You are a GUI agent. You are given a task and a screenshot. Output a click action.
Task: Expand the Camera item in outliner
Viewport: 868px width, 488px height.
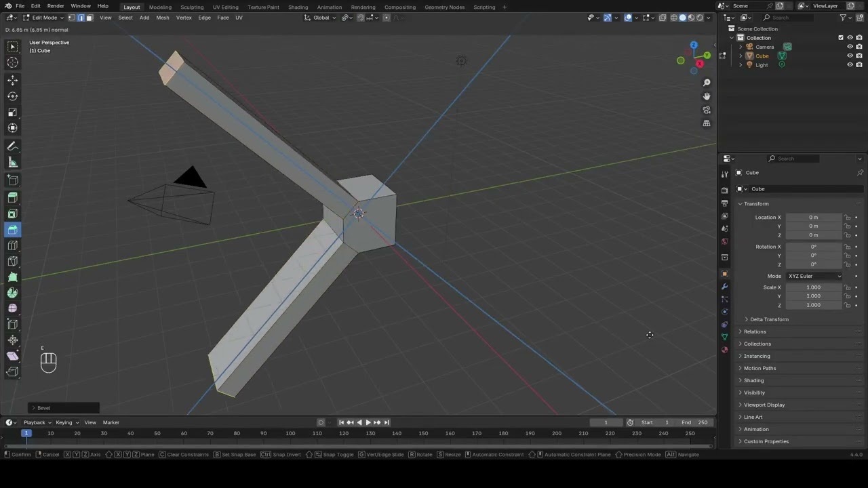click(x=741, y=47)
